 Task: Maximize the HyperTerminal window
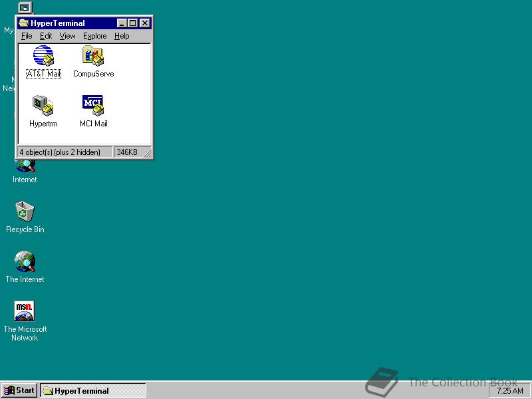(x=132, y=23)
